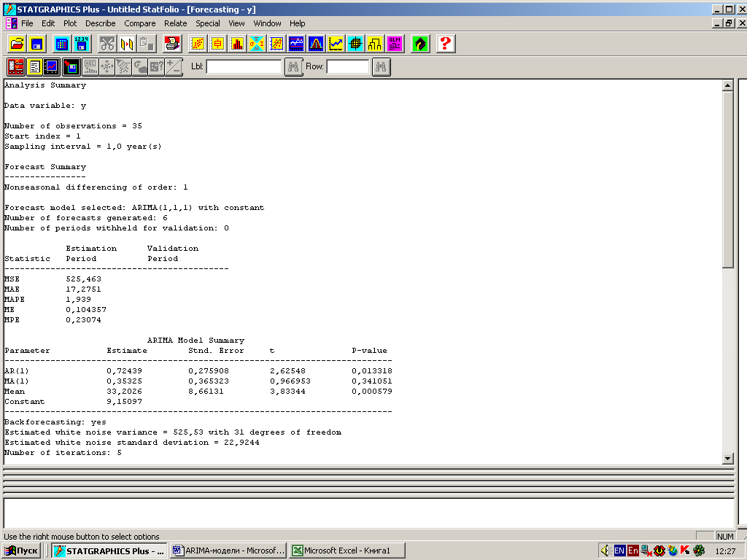The image size is (747, 560).
Task: Click the binoculars button beside the Lbl field
Action: (x=293, y=66)
